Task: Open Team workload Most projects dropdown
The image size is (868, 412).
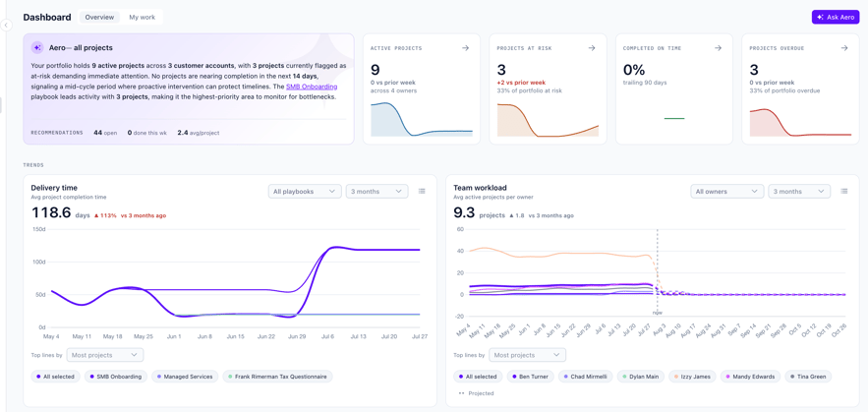Action: [527, 355]
